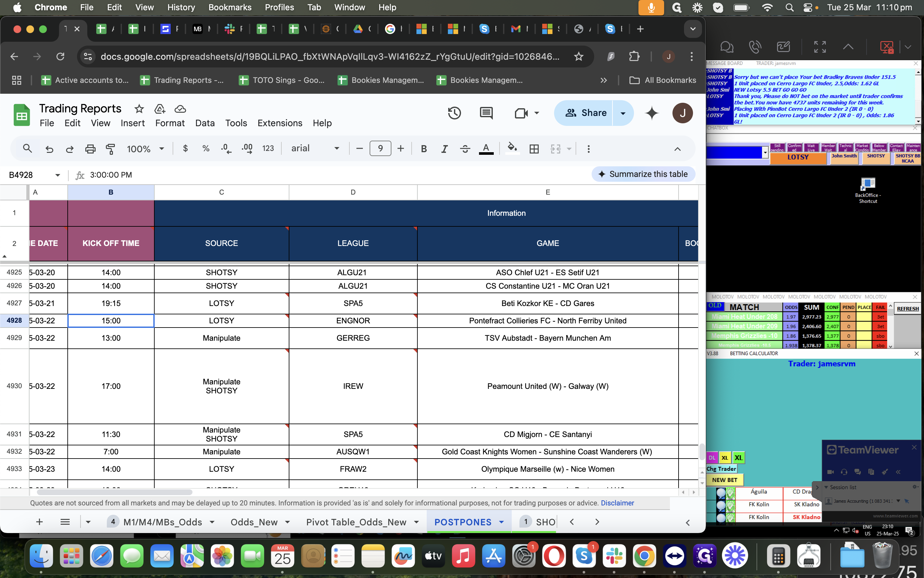This screenshot has height=578, width=924.
Task: Show more bookmarks double chevron
Action: (x=603, y=80)
